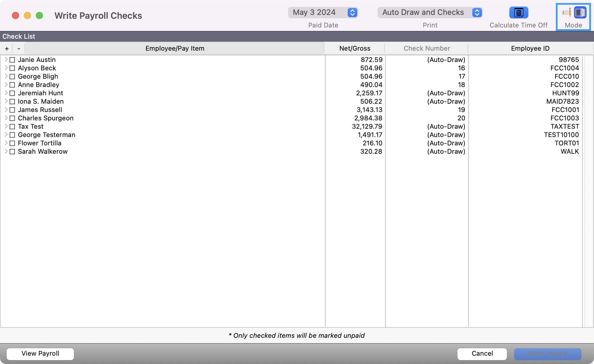This screenshot has height=364, width=594.
Task: Tick the Jeremiah Hunt checkbox
Action: coord(12,93)
